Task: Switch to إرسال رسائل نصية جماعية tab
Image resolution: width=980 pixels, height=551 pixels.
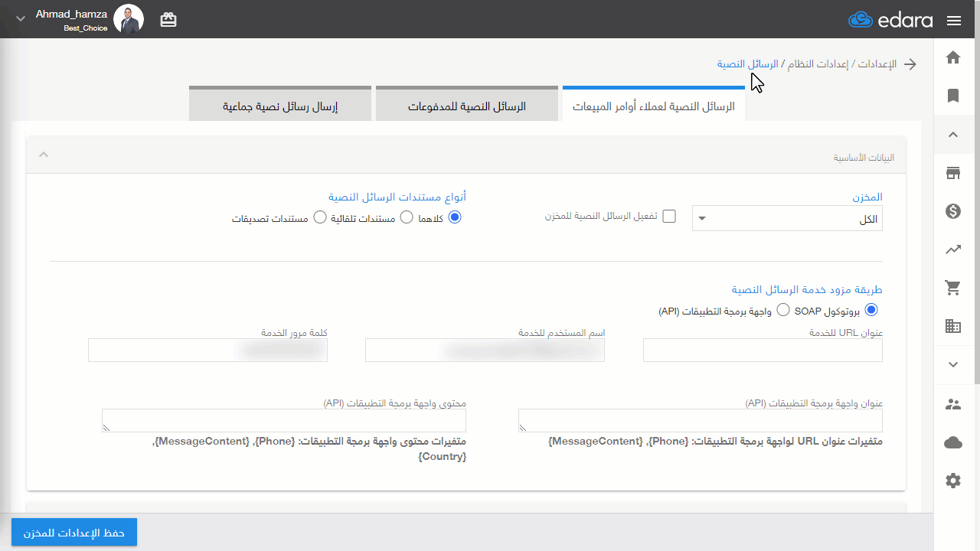Action: [x=280, y=105]
